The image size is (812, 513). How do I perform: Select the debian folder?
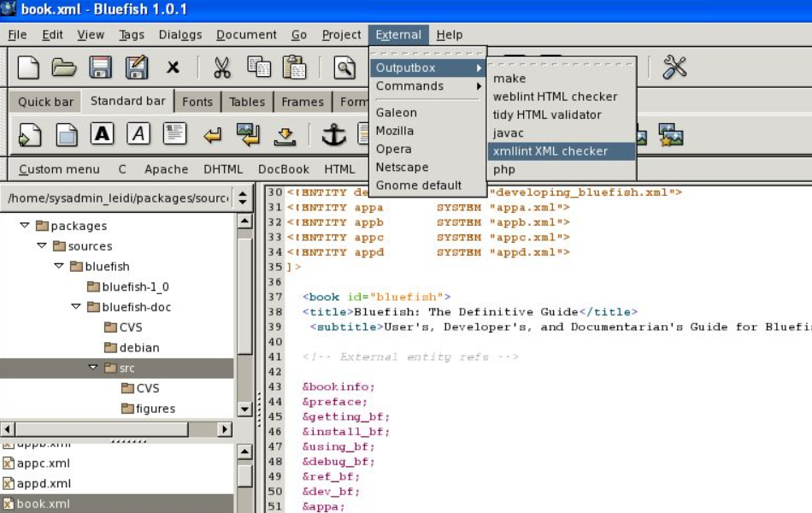[x=132, y=348]
